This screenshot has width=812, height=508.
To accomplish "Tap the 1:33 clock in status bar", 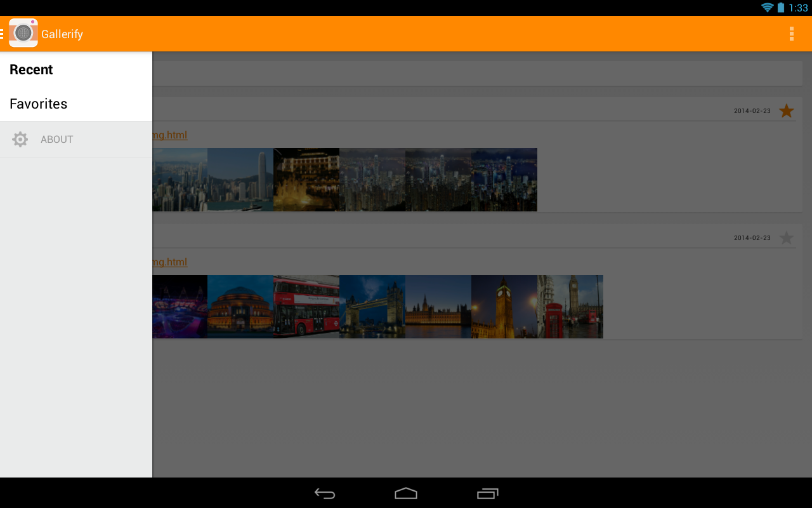I will point(798,8).
